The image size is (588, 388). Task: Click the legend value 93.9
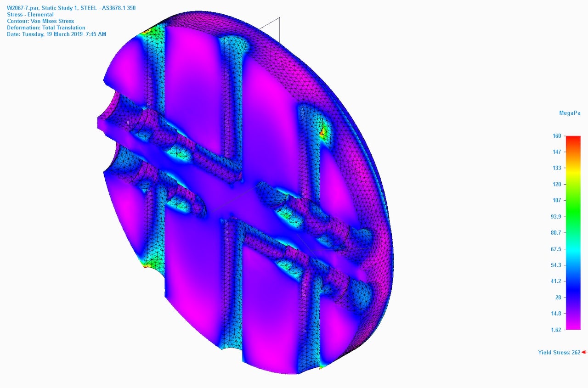(556, 216)
